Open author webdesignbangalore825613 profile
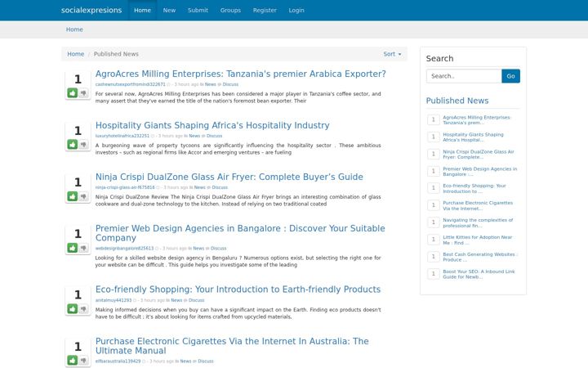 click(x=124, y=249)
